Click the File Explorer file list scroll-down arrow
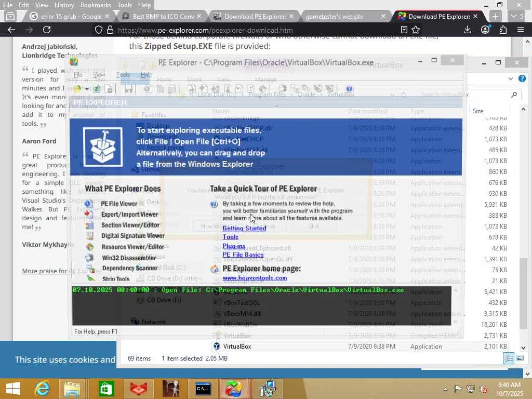This screenshot has height=399, width=532. pyautogui.click(x=523, y=348)
